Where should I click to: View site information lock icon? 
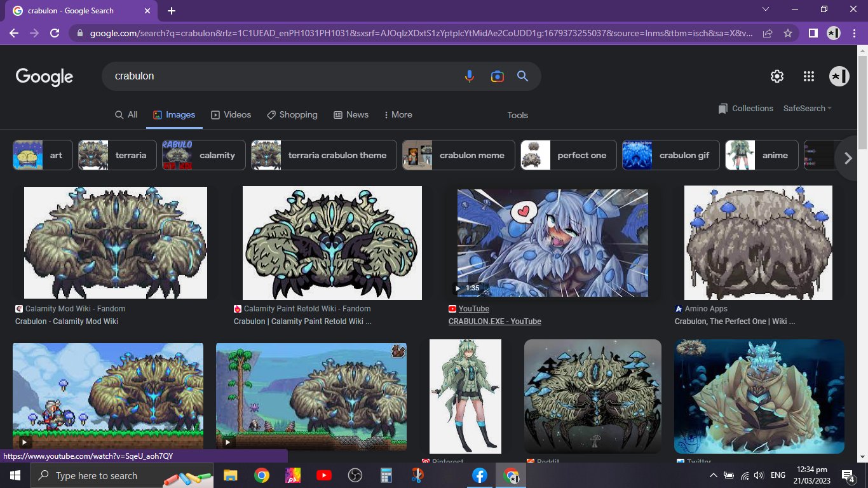click(79, 33)
